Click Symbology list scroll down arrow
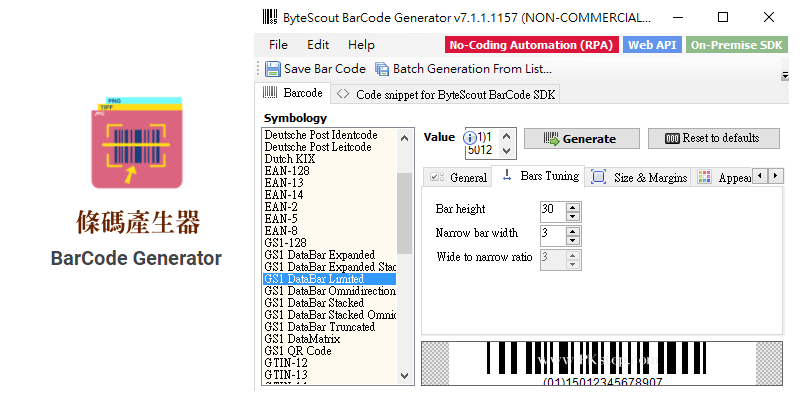 (x=405, y=376)
